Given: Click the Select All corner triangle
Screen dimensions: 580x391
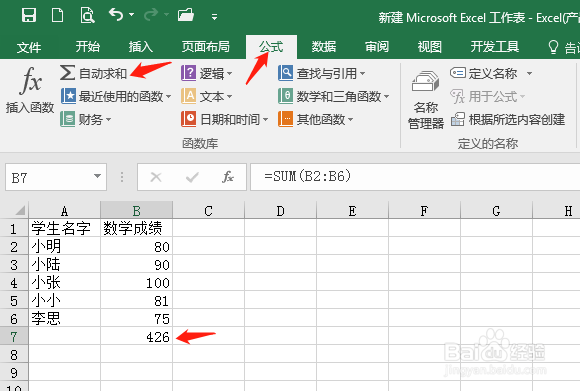Looking at the screenshot, I should [x=20, y=210].
